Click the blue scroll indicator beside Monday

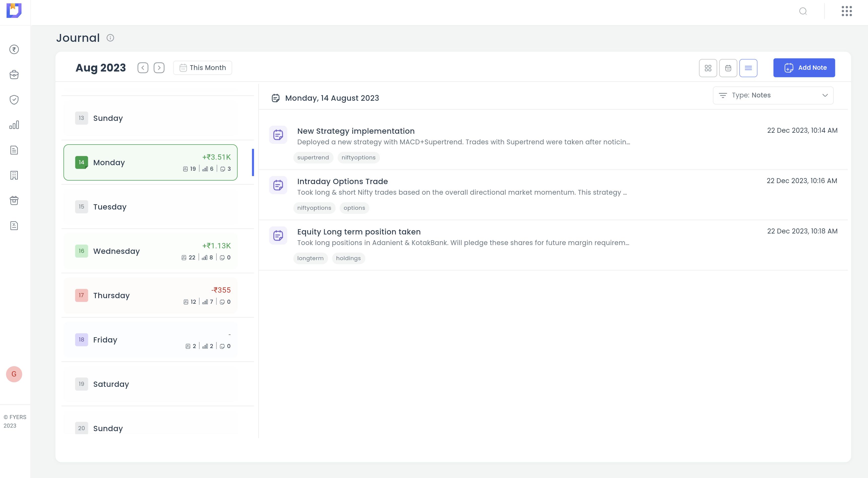(x=253, y=162)
